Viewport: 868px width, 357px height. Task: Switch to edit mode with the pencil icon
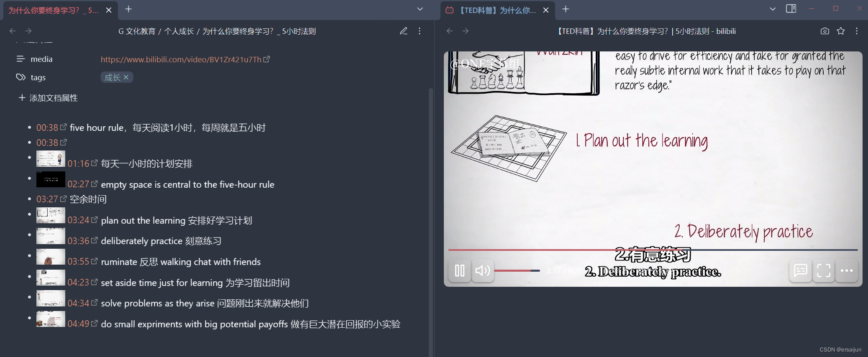tap(404, 31)
